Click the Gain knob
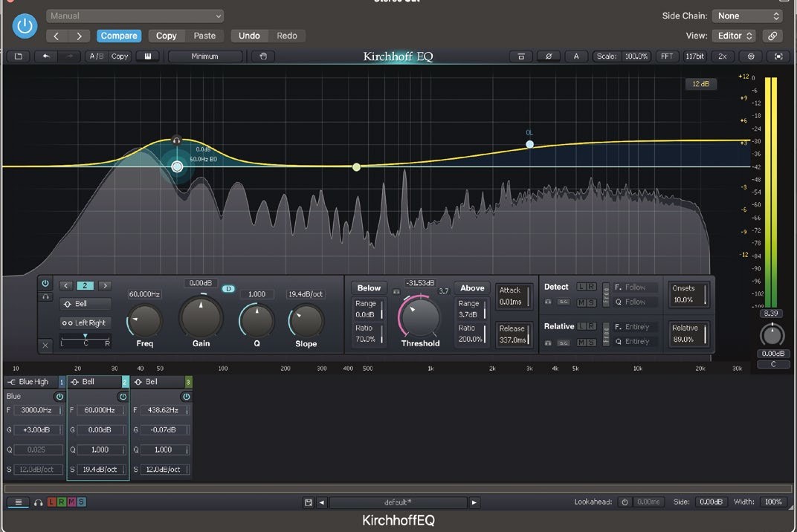Image resolution: width=797 pixels, height=532 pixels. pyautogui.click(x=201, y=317)
